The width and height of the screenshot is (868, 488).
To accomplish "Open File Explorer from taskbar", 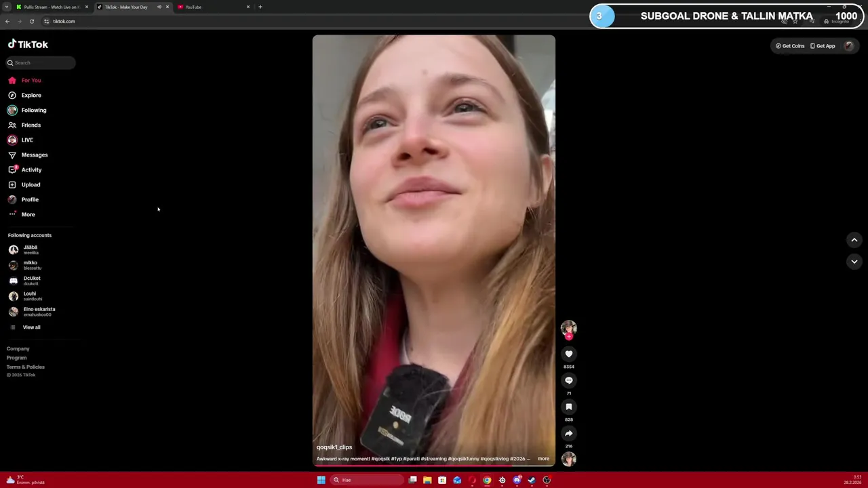I will 427,480.
